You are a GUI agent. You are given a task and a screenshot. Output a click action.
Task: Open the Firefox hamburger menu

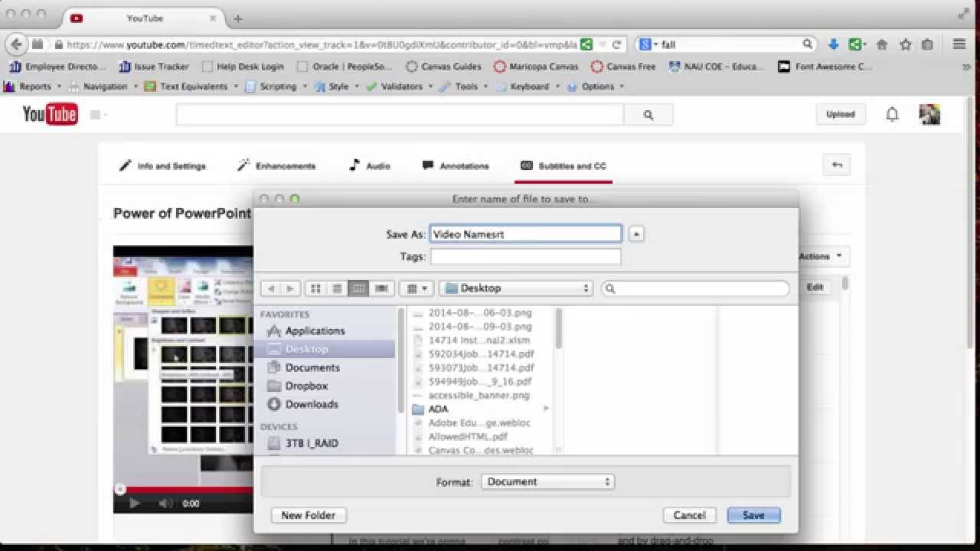[x=959, y=44]
